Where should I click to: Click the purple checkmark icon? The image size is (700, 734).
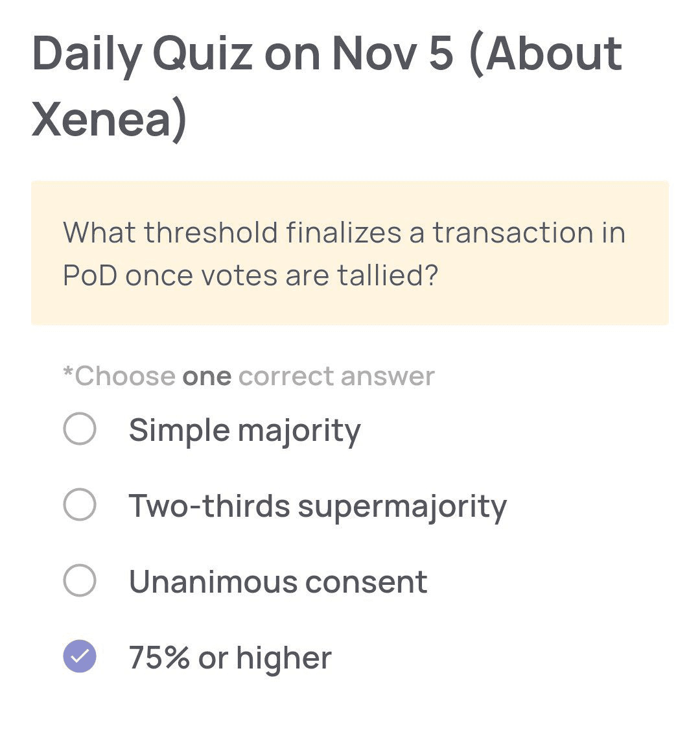pos(80,657)
